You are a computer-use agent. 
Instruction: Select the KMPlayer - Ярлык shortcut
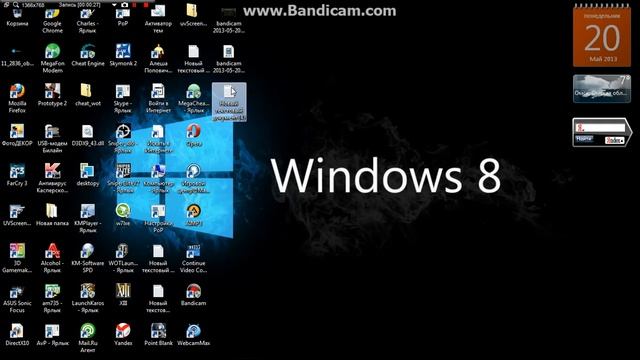coord(87,219)
